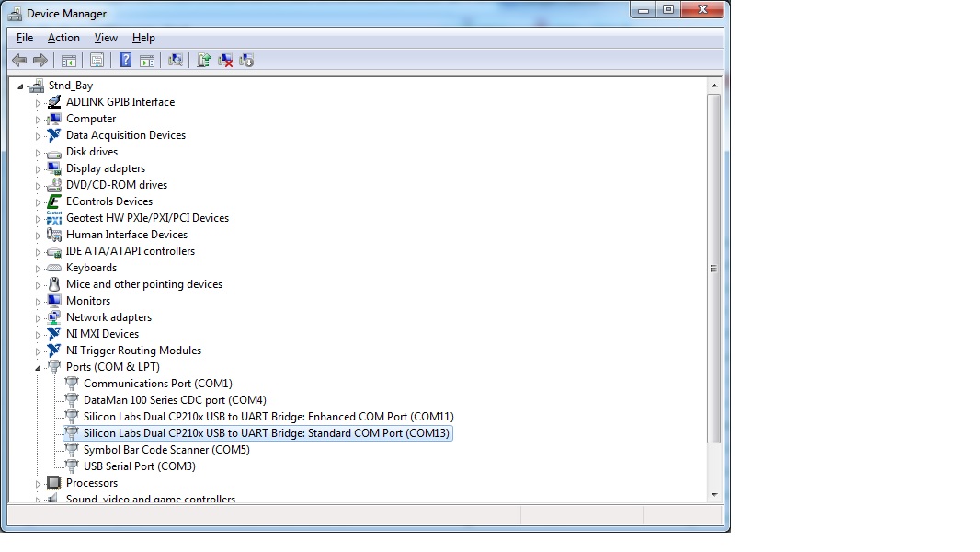Open the Action menu
This screenshot has height=552, width=980.
point(63,38)
